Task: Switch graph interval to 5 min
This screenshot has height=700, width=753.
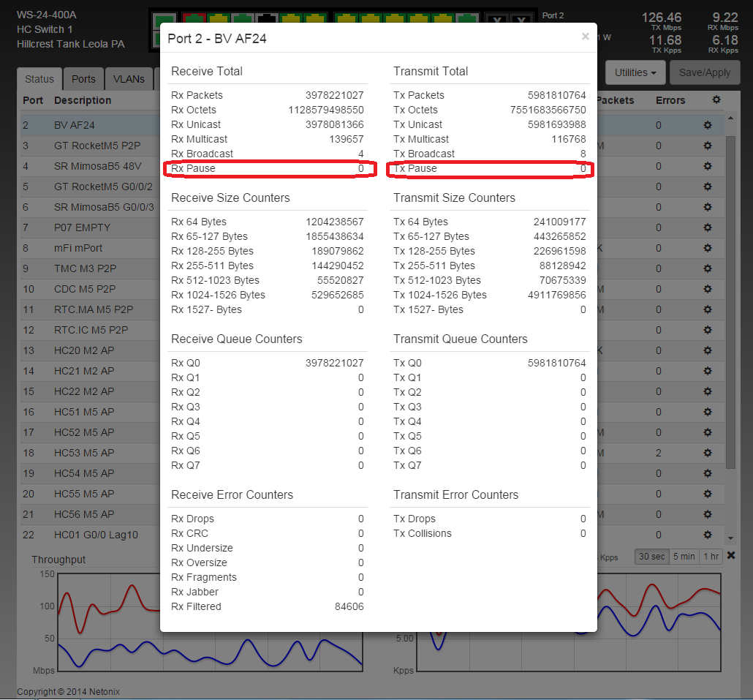Action: [x=684, y=557]
